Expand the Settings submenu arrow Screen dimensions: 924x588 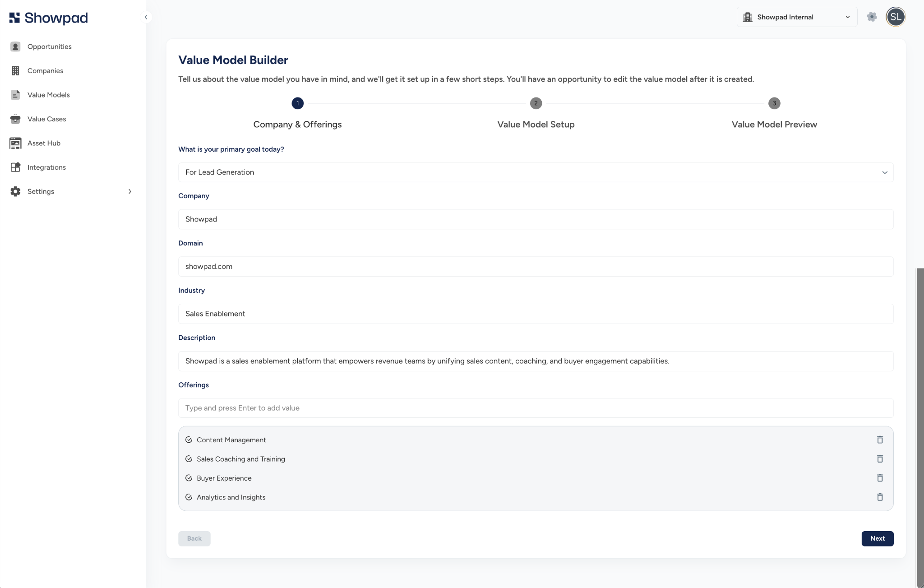pyautogui.click(x=130, y=191)
